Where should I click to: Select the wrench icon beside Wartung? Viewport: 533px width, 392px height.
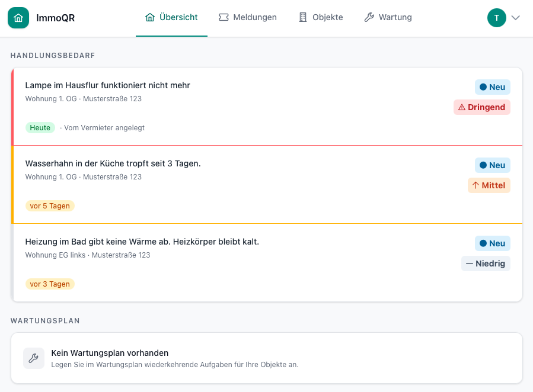pos(370,17)
